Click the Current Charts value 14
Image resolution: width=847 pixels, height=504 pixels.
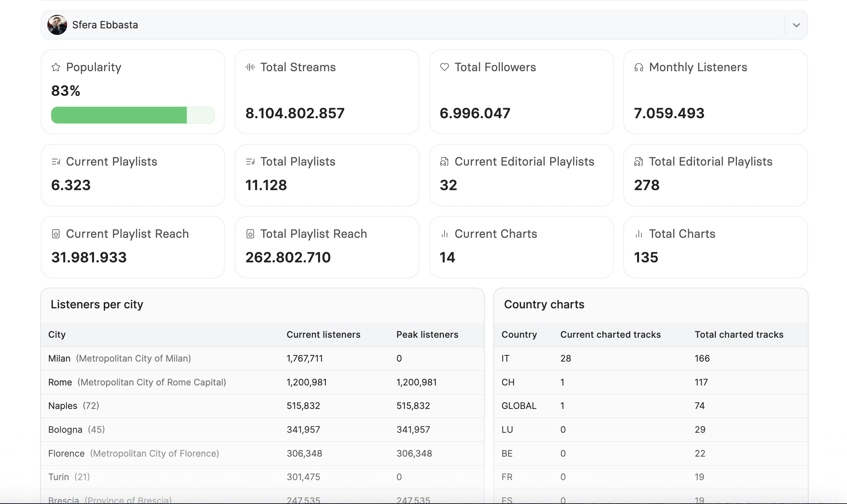[447, 257]
